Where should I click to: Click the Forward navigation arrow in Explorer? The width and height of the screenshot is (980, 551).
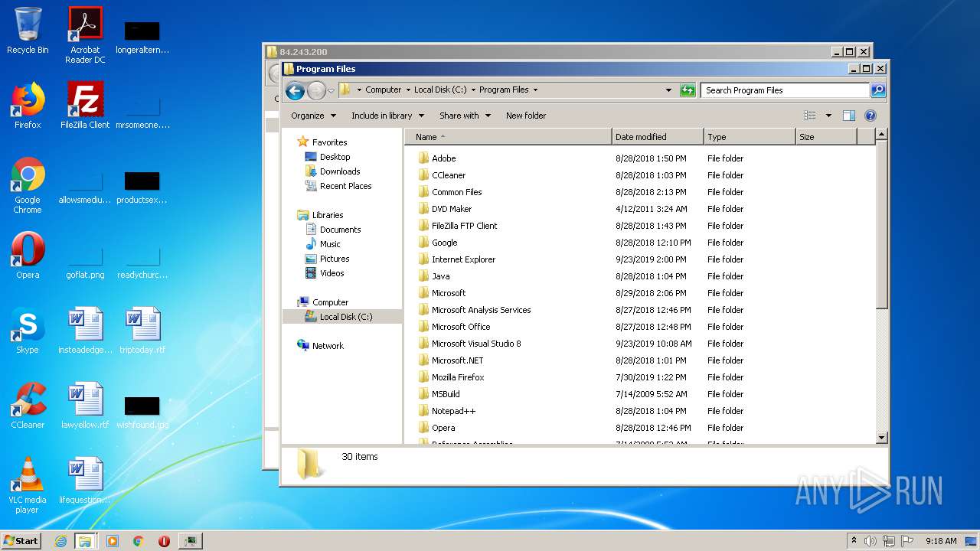coord(316,91)
